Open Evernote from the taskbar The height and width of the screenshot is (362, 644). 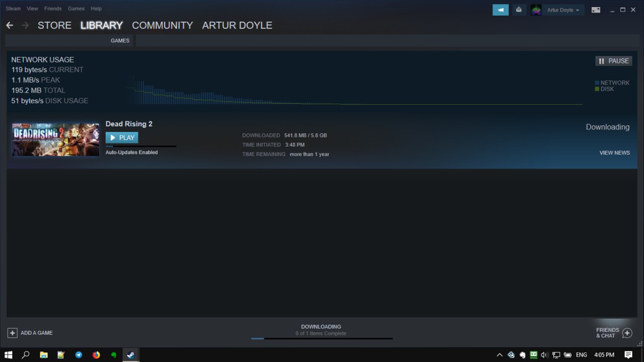point(114,354)
